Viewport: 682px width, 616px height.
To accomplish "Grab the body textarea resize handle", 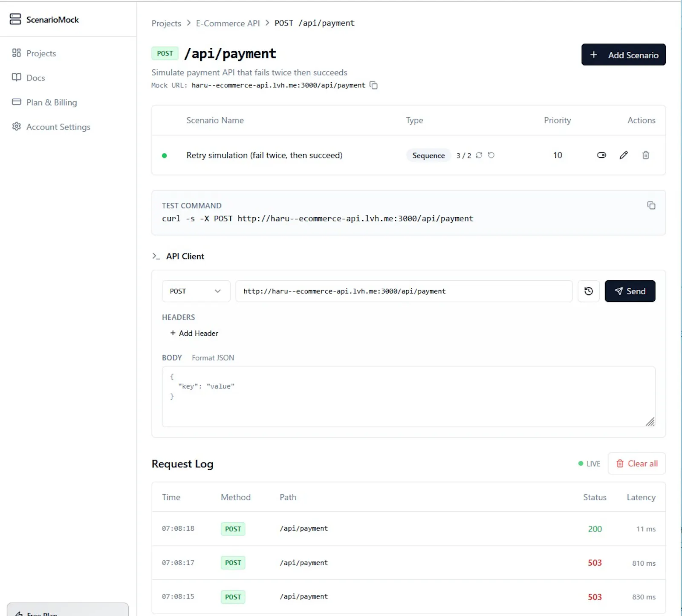I will coord(650,422).
